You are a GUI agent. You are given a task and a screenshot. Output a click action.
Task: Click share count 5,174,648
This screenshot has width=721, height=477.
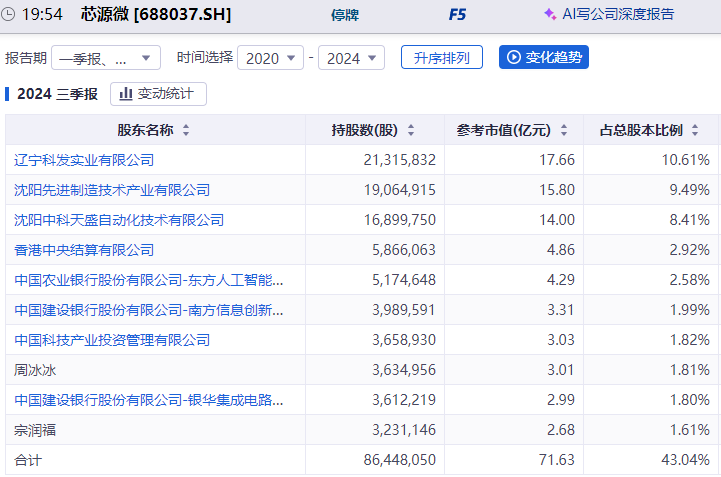point(404,280)
